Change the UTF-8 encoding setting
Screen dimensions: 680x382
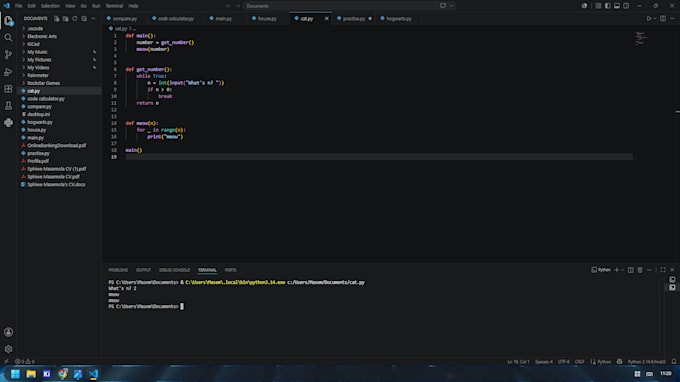(564, 362)
